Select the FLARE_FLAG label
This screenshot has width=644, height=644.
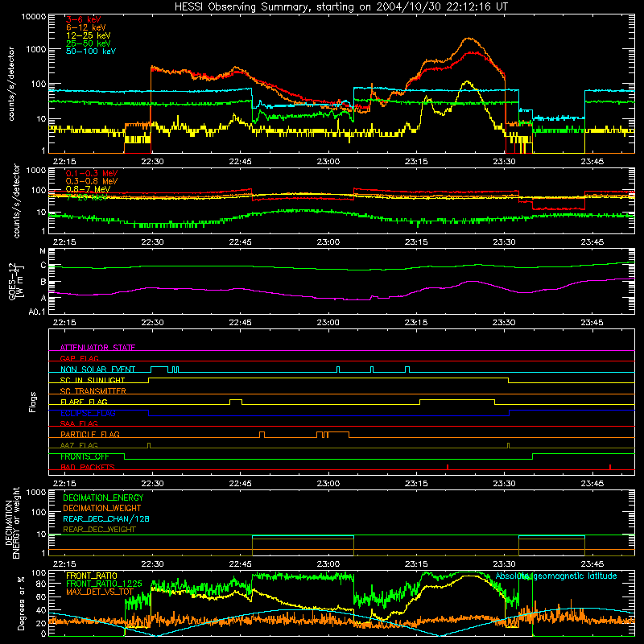click(x=84, y=402)
